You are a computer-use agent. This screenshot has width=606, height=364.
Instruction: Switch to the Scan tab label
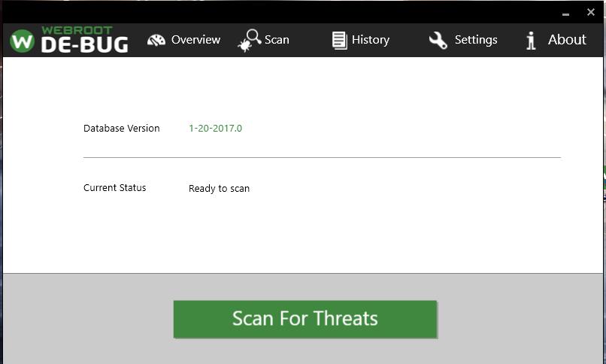(x=277, y=39)
